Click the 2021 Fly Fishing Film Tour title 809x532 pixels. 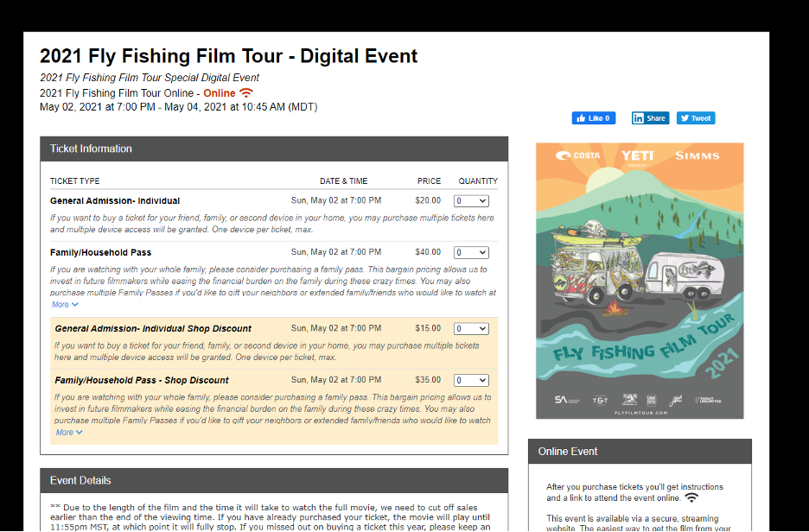[228, 56]
